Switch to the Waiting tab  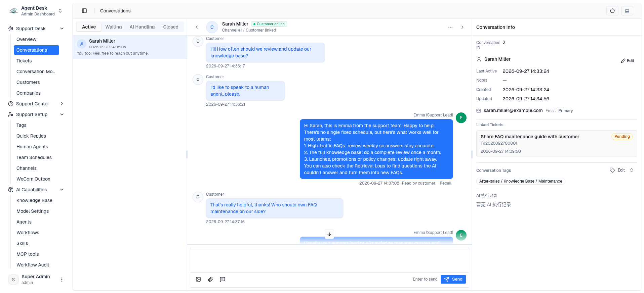pos(114,27)
